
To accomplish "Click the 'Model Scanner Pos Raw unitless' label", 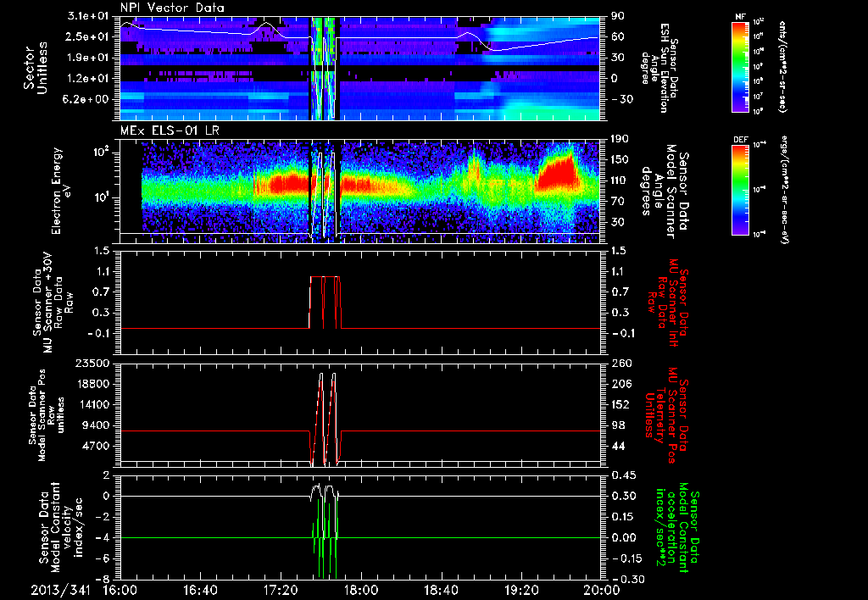I will click(x=46, y=415).
